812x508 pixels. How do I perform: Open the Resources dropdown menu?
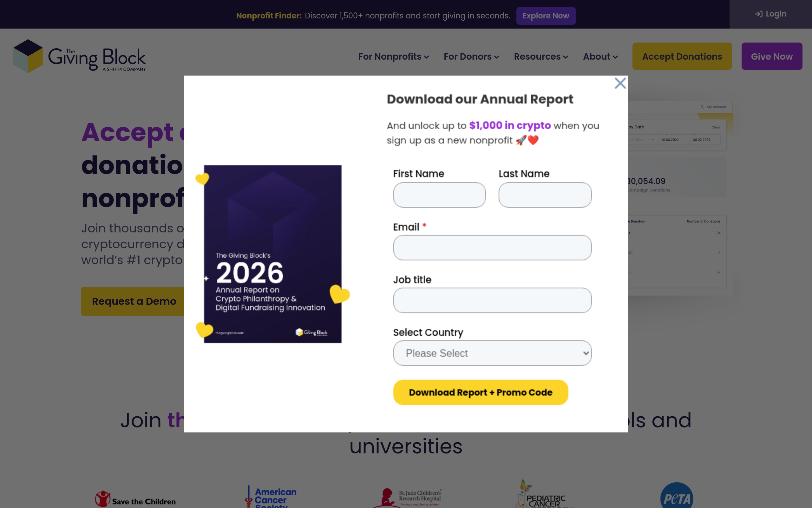(541, 57)
